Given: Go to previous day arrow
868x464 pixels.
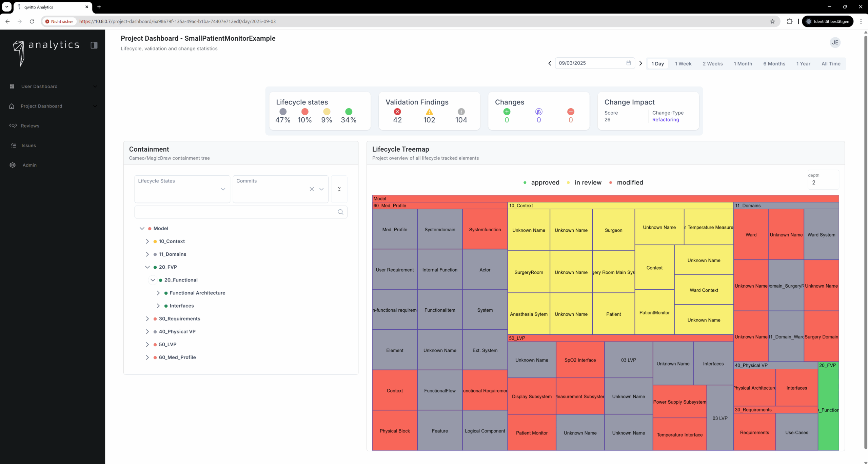Looking at the screenshot, I should click(550, 63).
